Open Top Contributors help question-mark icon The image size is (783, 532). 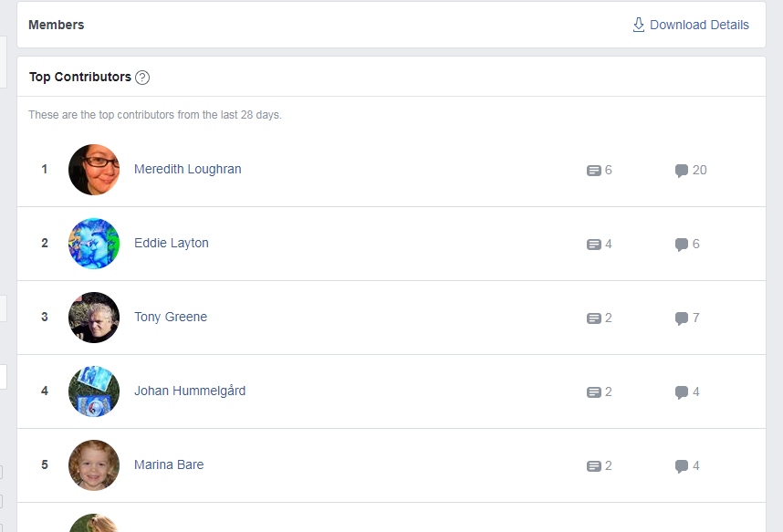click(x=142, y=78)
